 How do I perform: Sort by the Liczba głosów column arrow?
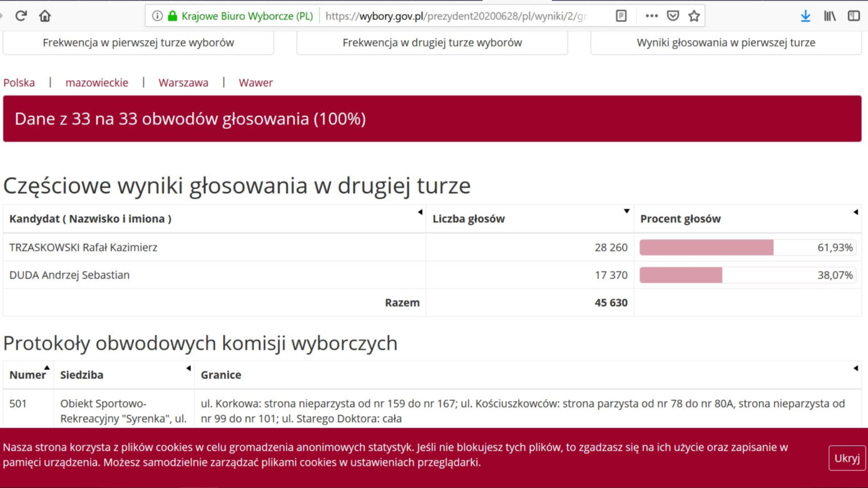click(626, 211)
